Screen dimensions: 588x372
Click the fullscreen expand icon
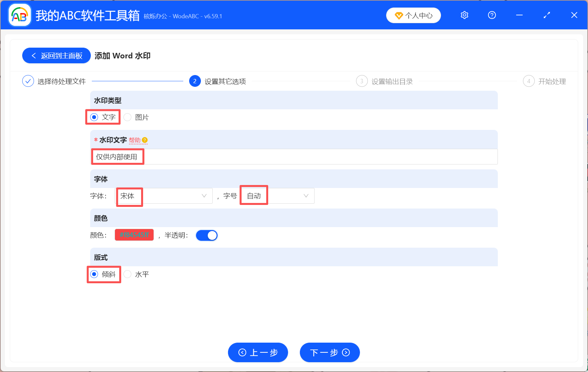(547, 15)
